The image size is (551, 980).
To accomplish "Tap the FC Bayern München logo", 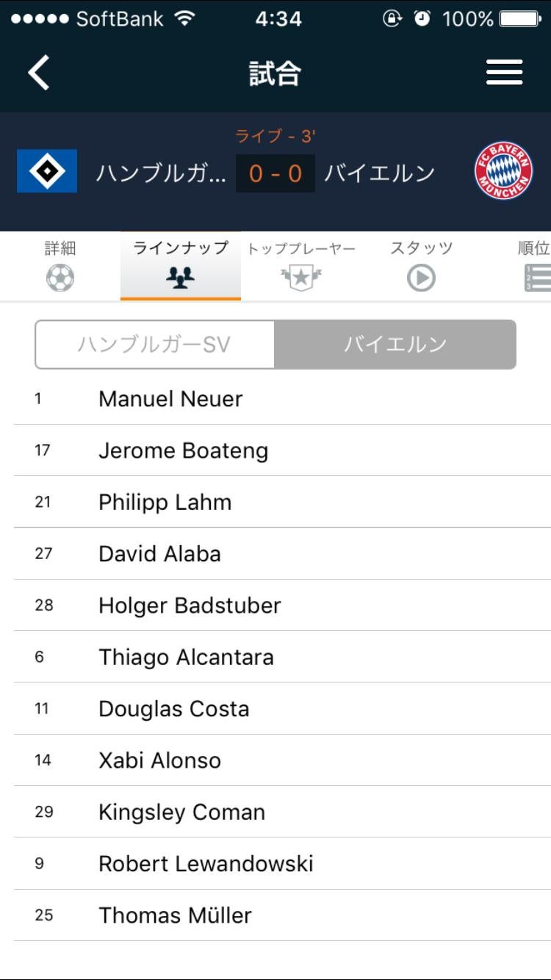I will pos(503,172).
